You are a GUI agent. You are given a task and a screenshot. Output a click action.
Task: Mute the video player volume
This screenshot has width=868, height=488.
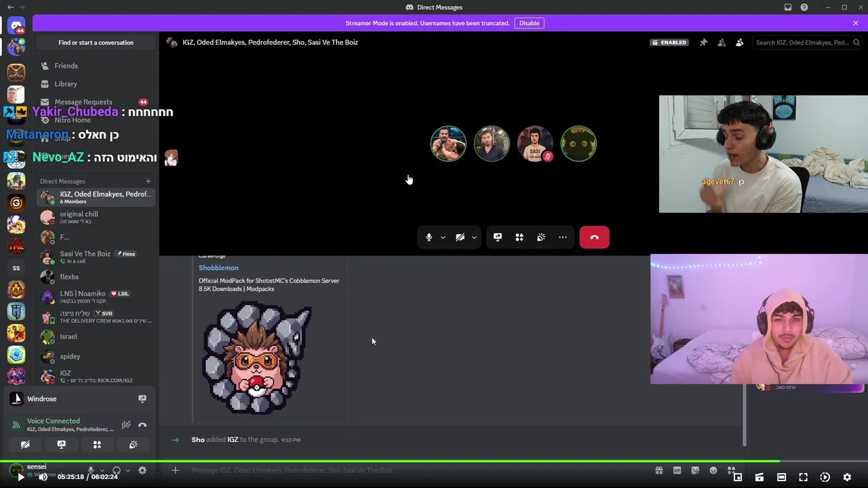click(43, 477)
